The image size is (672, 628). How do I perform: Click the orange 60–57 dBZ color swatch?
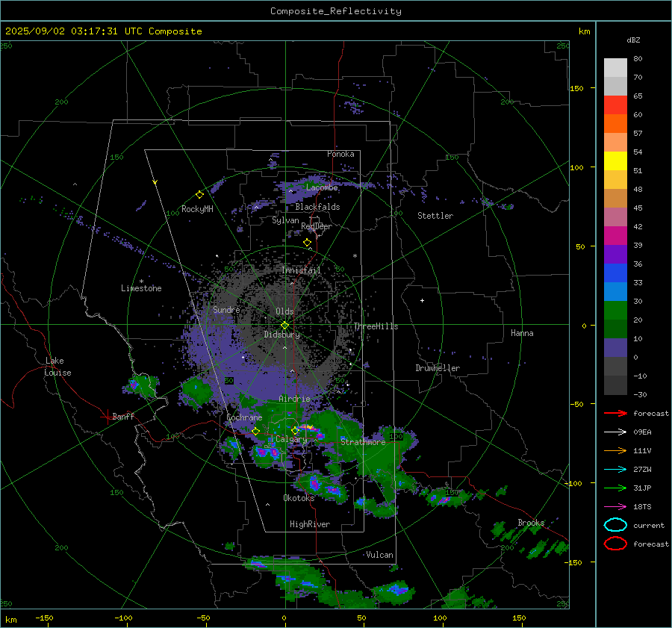[x=615, y=123]
